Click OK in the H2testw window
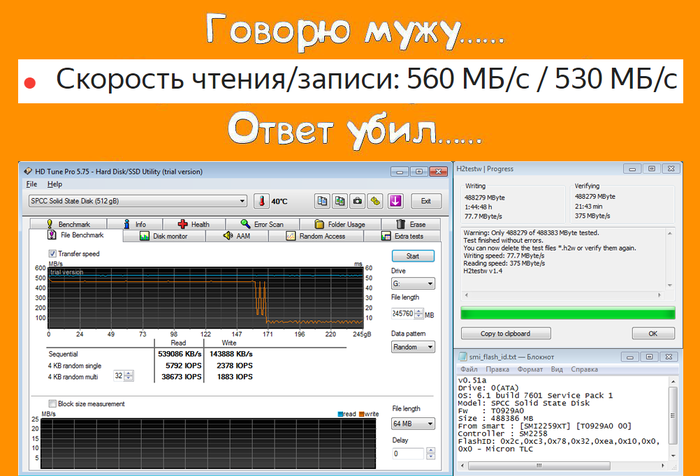 point(653,334)
